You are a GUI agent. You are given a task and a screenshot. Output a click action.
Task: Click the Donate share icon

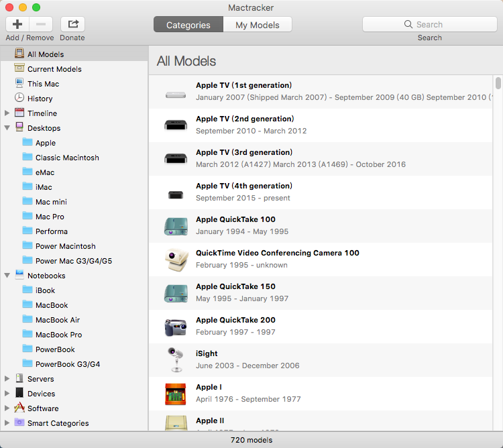coord(73,24)
